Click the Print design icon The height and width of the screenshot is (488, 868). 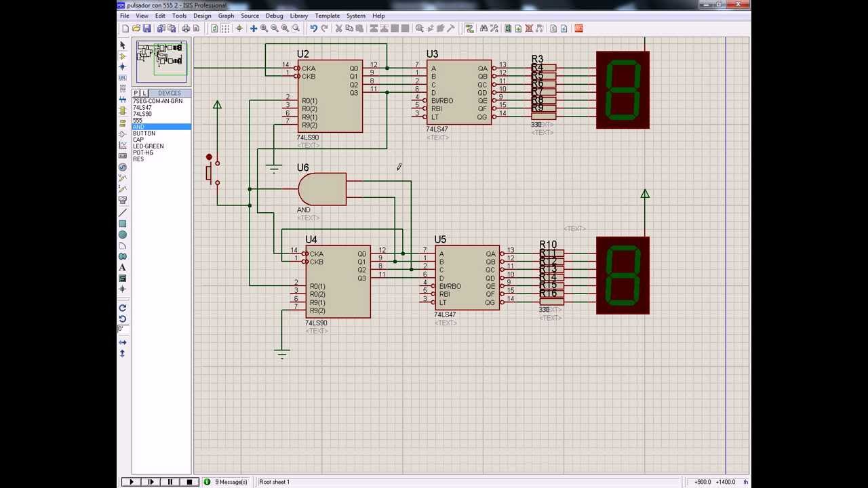tap(186, 28)
